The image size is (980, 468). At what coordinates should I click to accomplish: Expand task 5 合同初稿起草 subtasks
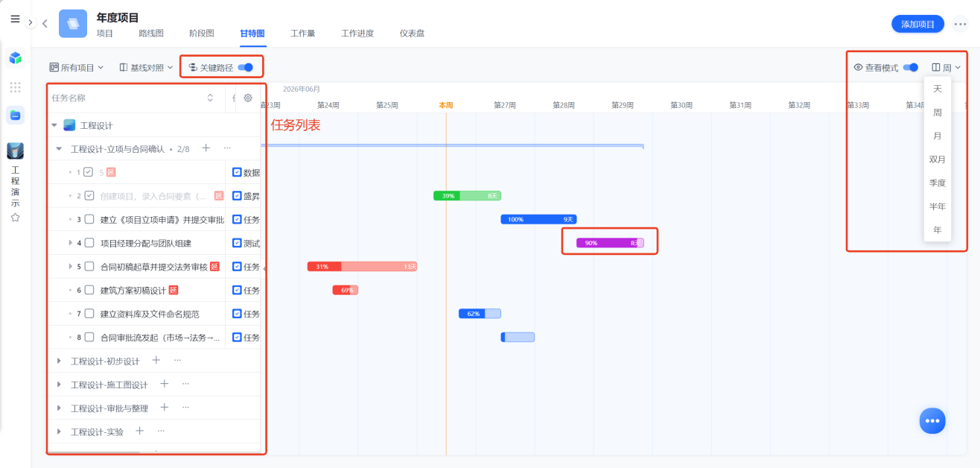pos(70,266)
